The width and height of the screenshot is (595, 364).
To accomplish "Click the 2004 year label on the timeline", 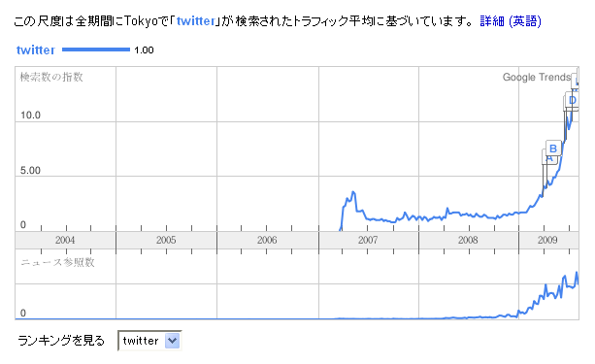I will (x=65, y=240).
